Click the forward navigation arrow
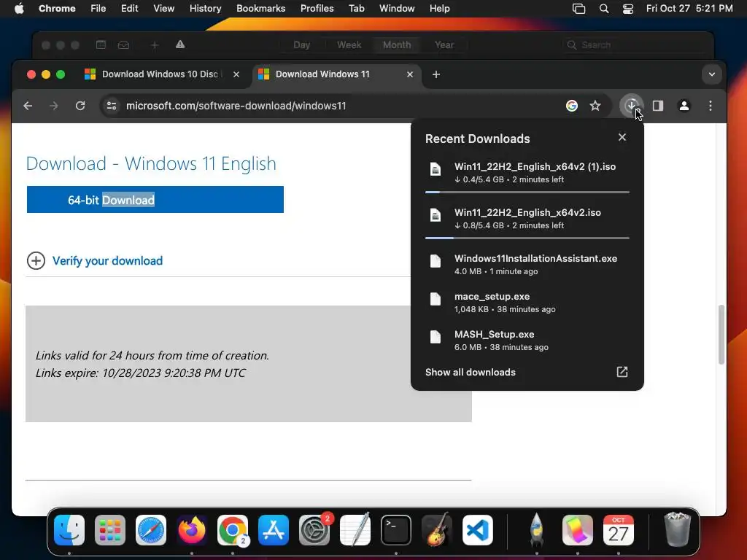 (x=54, y=106)
